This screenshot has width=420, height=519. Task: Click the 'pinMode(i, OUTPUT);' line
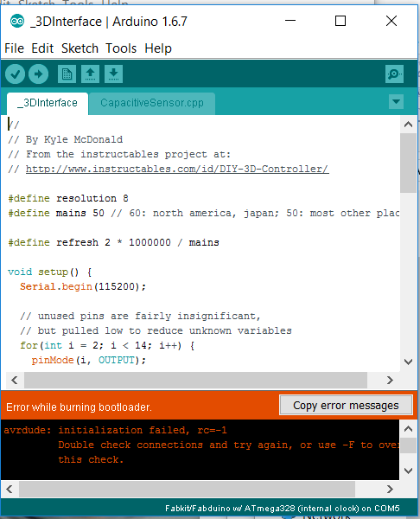[x=89, y=360]
